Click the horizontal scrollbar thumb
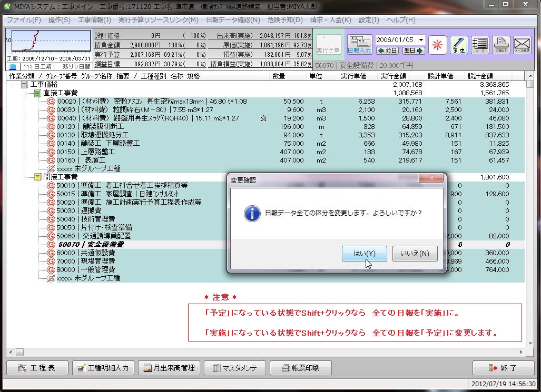541x392 pixels. pyautogui.click(x=19, y=352)
